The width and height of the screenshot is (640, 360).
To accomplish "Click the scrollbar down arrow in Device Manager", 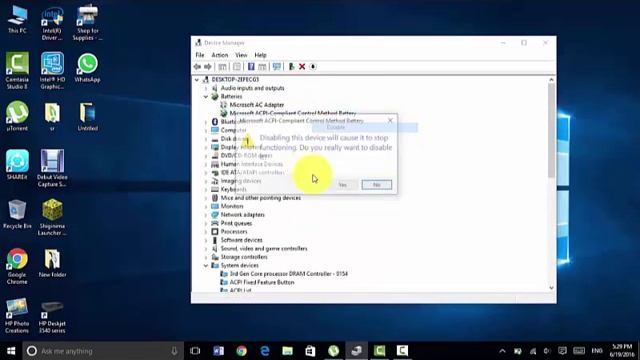I will point(551,288).
